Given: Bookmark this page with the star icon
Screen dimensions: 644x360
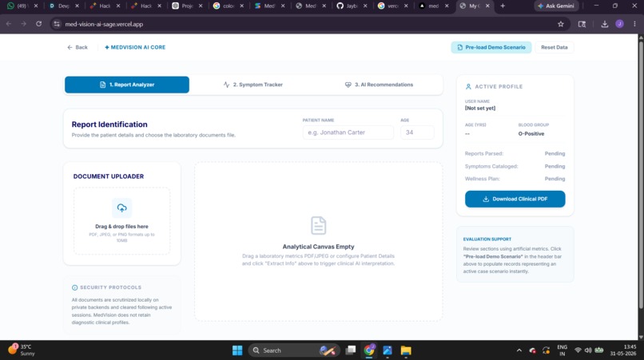Looking at the screenshot, I should pyautogui.click(x=561, y=24).
